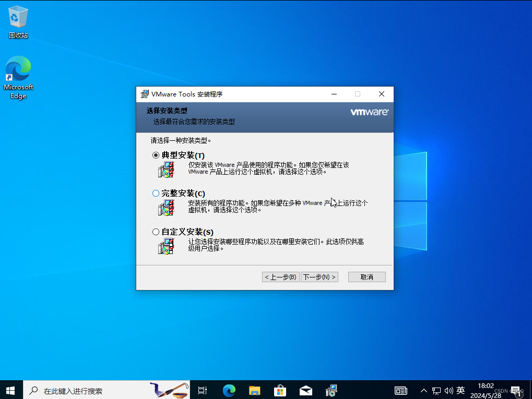Screen dimensions: 532x399
Task: Click the 选择安装类型 heading text
Action: 167,111
